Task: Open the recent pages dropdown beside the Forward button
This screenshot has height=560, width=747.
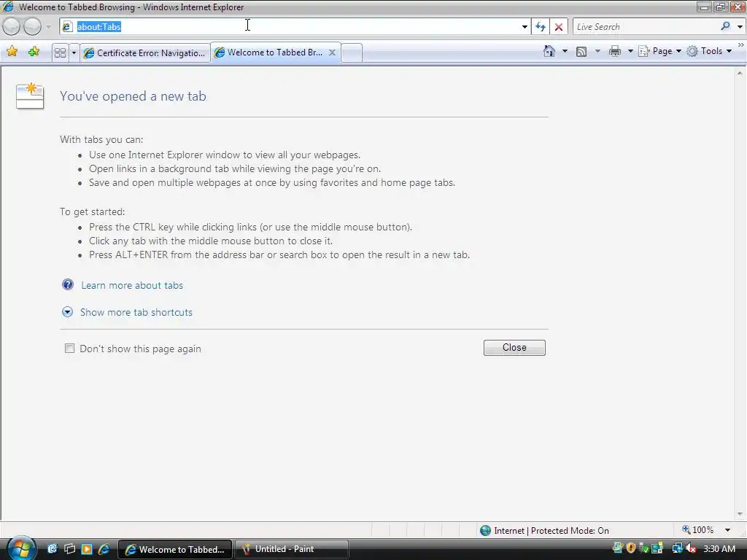Action: [x=49, y=27]
